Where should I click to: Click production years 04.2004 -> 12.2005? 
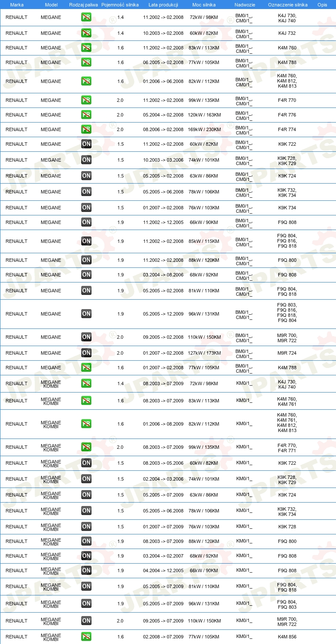(x=163, y=570)
